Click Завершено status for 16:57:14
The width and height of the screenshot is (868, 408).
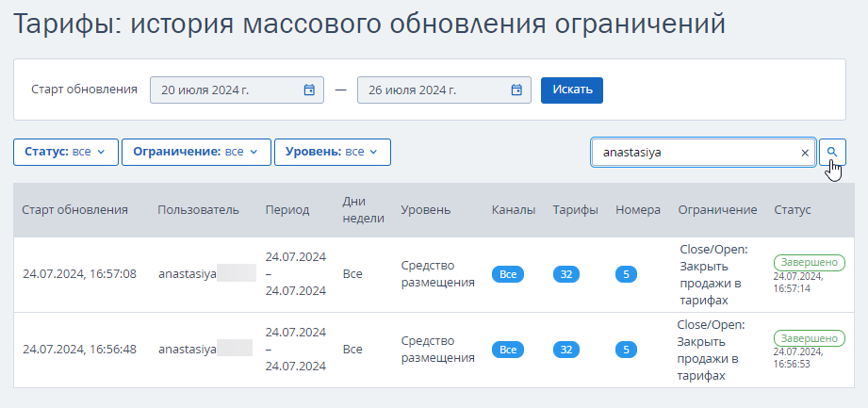point(810,262)
